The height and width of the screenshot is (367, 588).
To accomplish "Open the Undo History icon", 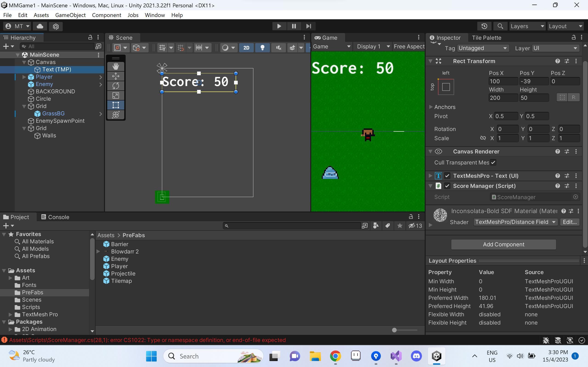I will 484,26.
